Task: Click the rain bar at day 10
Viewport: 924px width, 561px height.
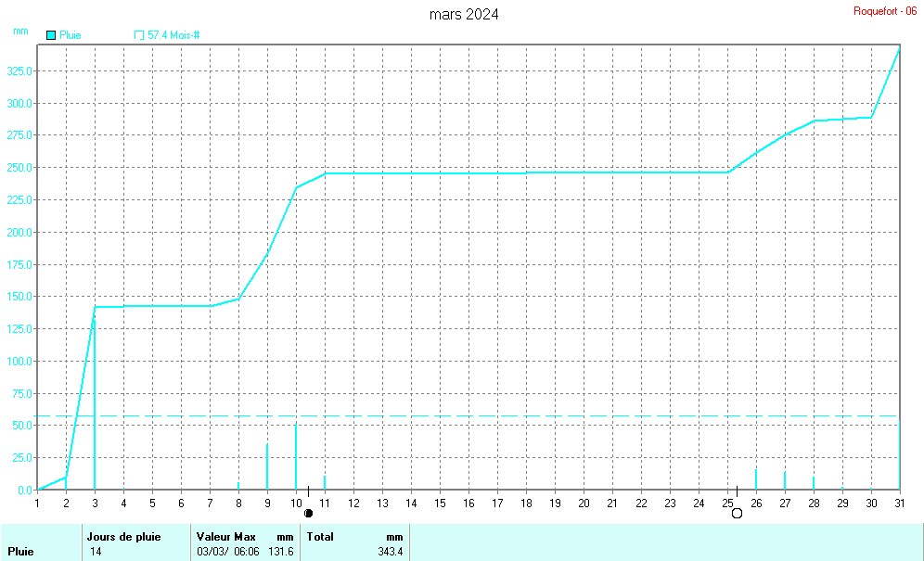Action: coord(296,456)
